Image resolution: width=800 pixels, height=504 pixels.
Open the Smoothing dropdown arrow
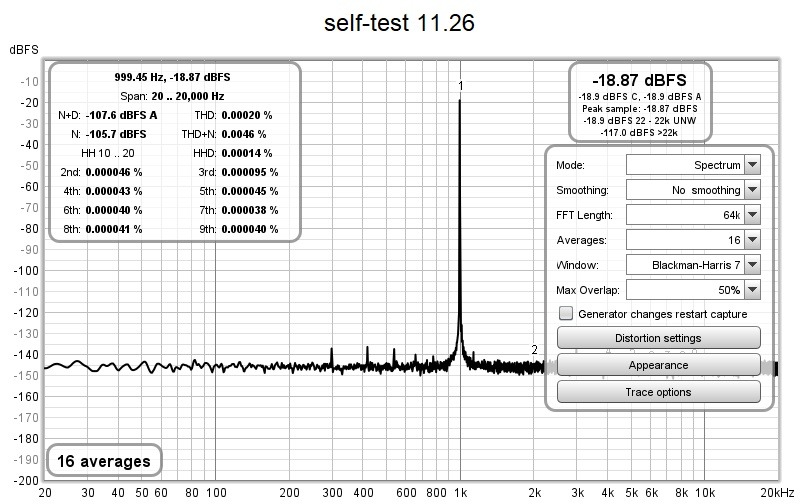[753, 190]
